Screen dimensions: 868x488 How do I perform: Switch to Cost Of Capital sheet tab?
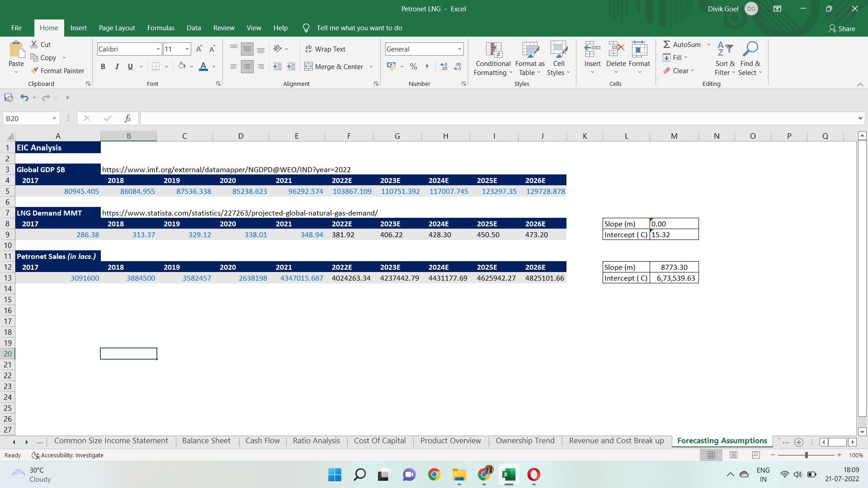point(380,441)
